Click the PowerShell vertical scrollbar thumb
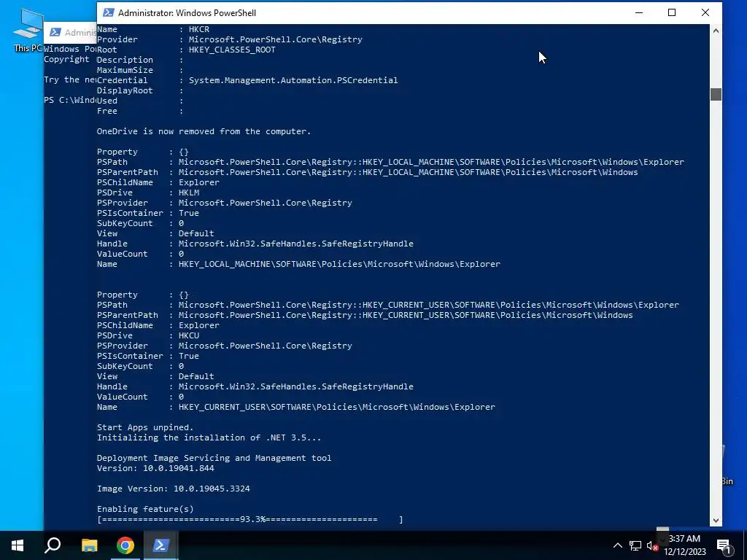Viewport: 747px width, 560px height. [716, 94]
